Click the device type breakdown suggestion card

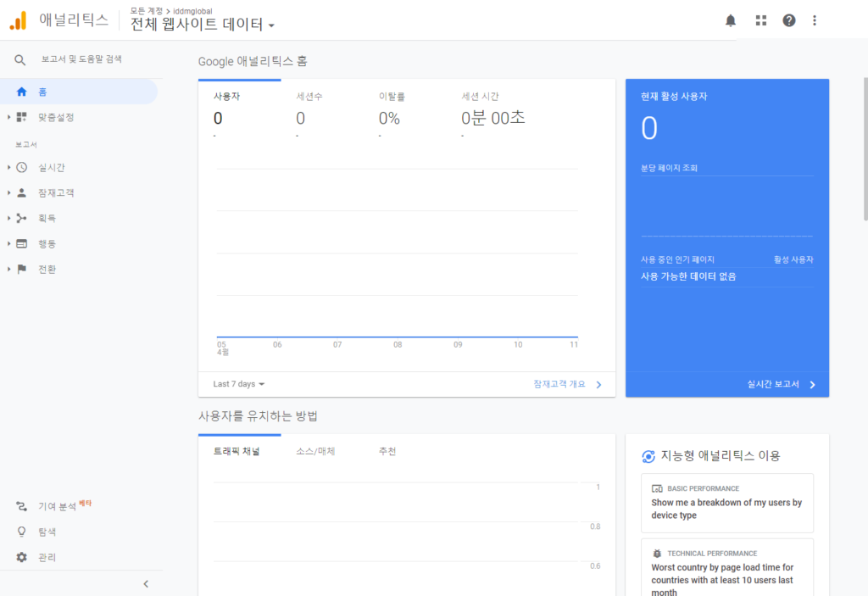[727, 503]
